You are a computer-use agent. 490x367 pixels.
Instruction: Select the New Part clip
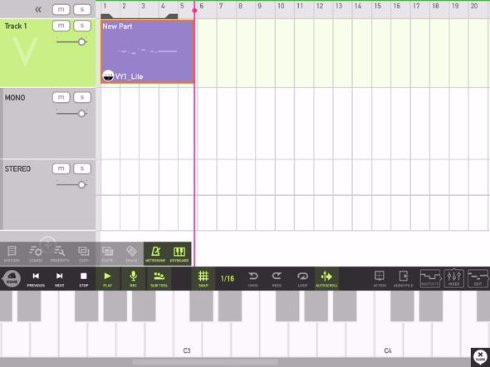point(147,52)
